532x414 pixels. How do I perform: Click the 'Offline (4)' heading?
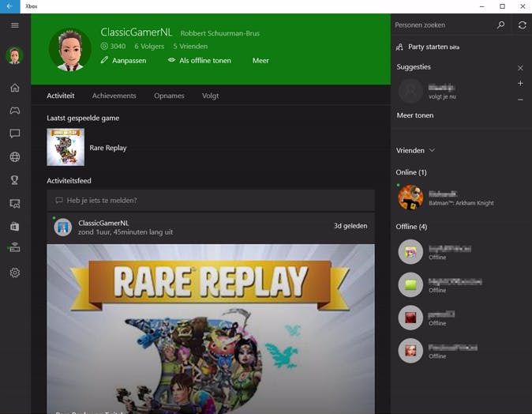click(411, 227)
